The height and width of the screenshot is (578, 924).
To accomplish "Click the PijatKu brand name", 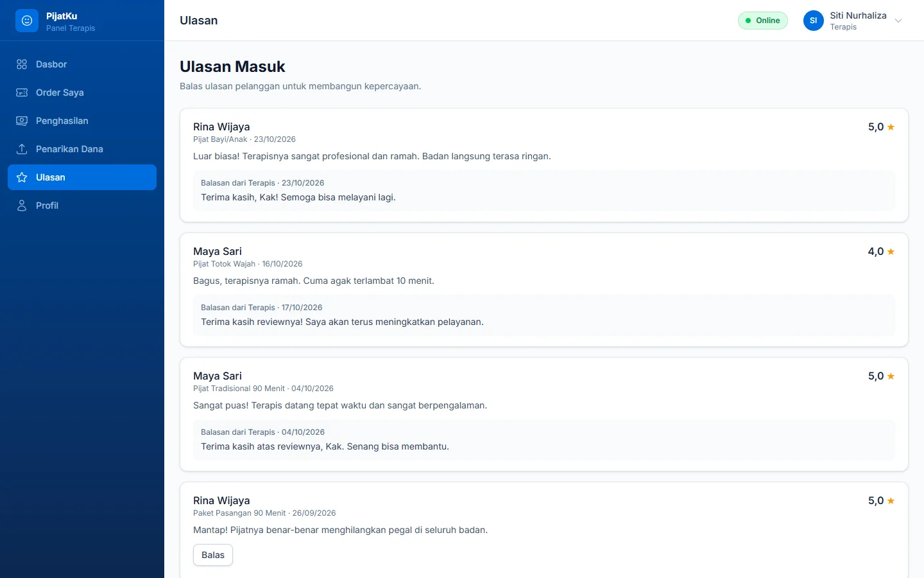I will [x=62, y=16].
